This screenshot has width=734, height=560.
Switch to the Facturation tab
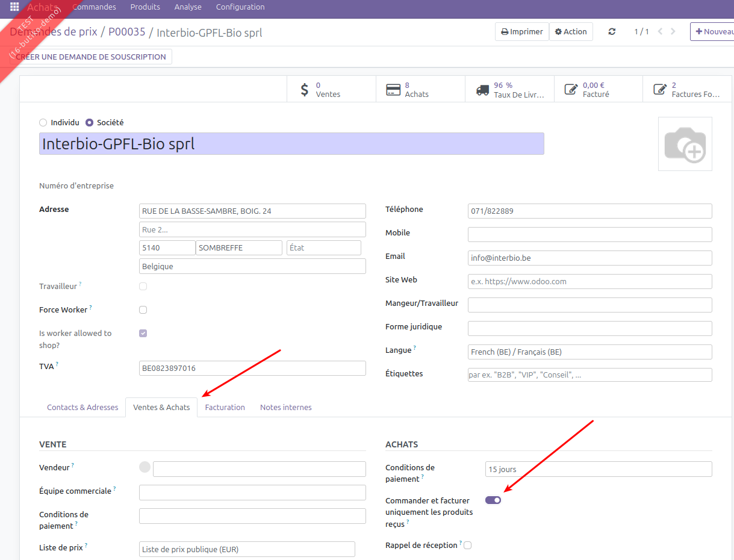[x=225, y=408]
